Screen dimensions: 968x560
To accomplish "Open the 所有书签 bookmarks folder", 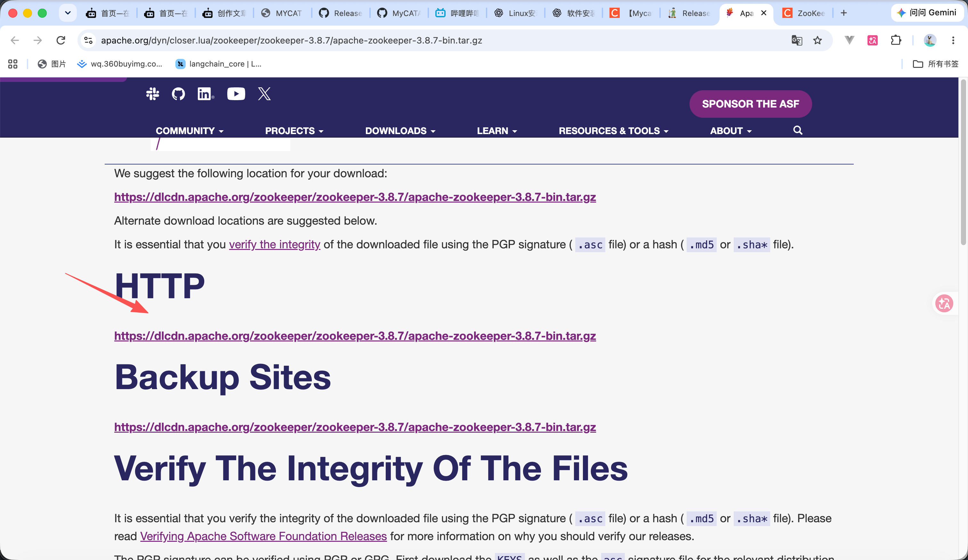I will 936,64.
